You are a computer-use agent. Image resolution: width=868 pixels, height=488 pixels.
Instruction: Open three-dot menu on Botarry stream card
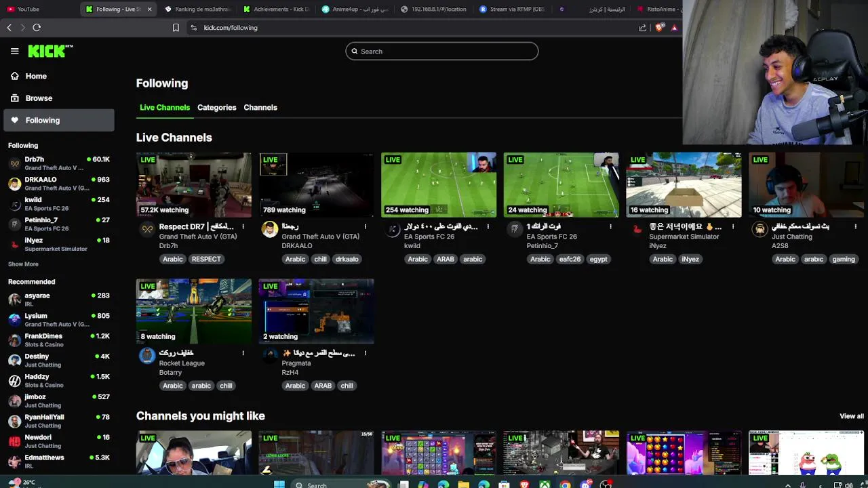coord(243,353)
